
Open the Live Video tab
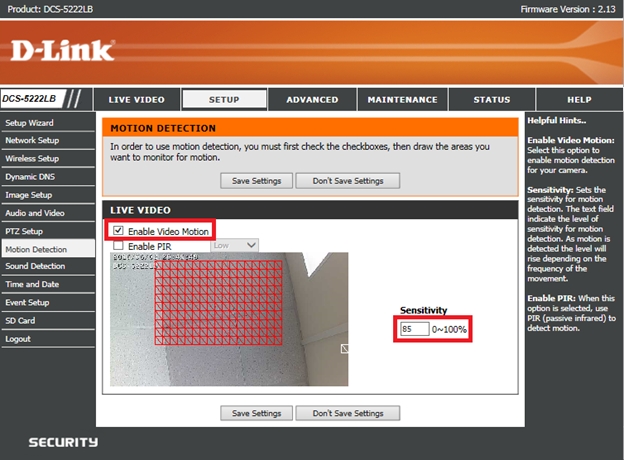(x=136, y=100)
